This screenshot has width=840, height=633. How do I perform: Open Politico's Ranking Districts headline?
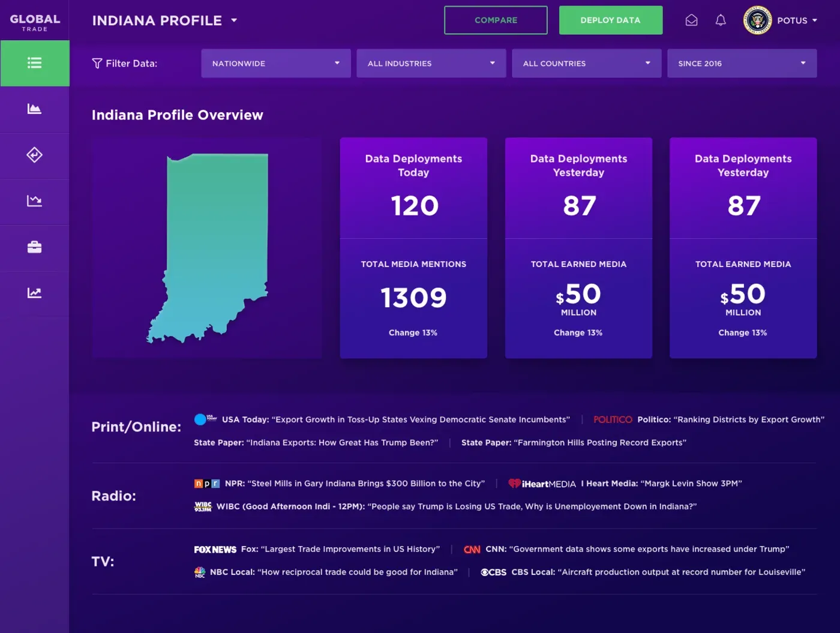pos(731,419)
